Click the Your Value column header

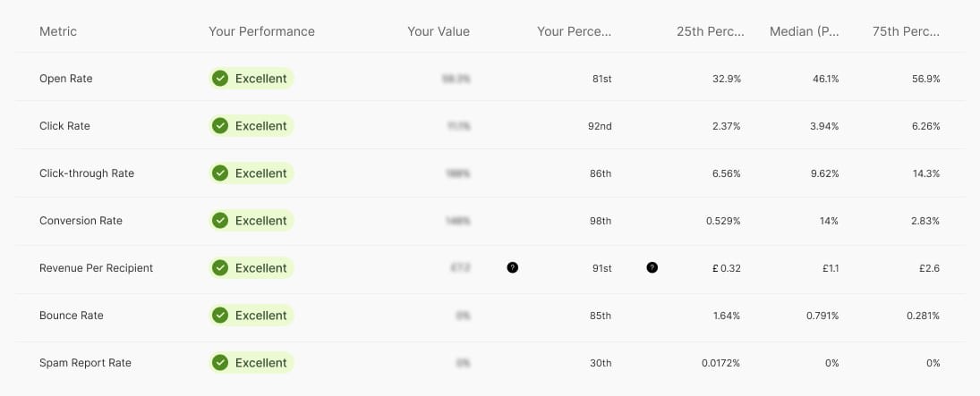click(438, 31)
